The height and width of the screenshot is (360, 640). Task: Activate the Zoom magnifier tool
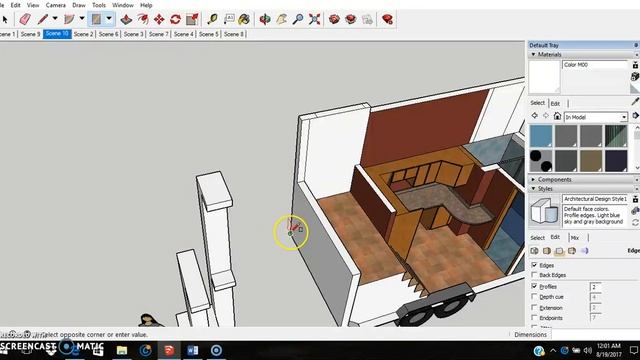click(x=298, y=19)
